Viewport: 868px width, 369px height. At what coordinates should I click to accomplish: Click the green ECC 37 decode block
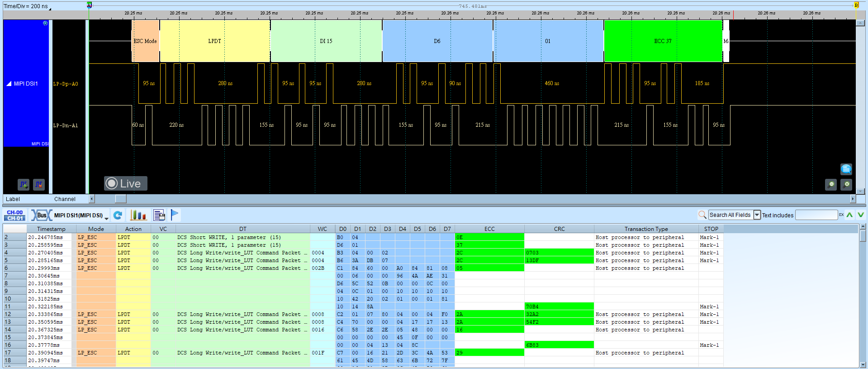coord(663,41)
